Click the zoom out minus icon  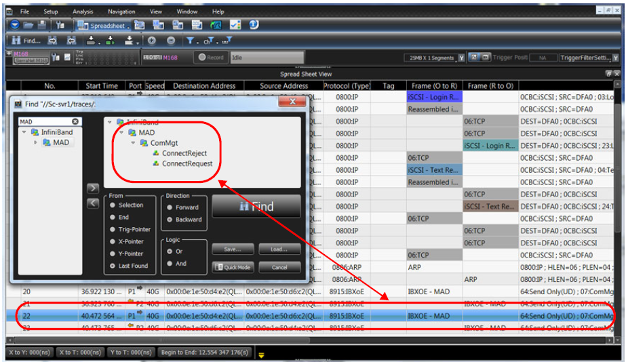171,40
